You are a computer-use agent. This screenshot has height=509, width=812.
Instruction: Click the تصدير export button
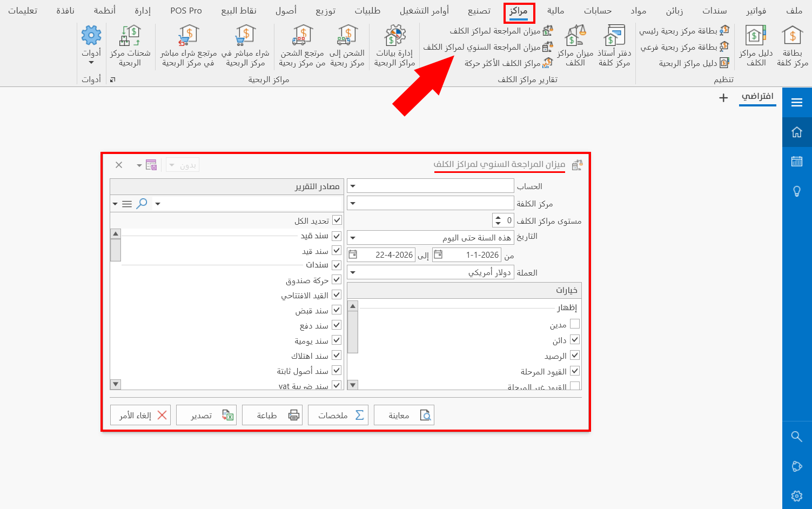(206, 415)
